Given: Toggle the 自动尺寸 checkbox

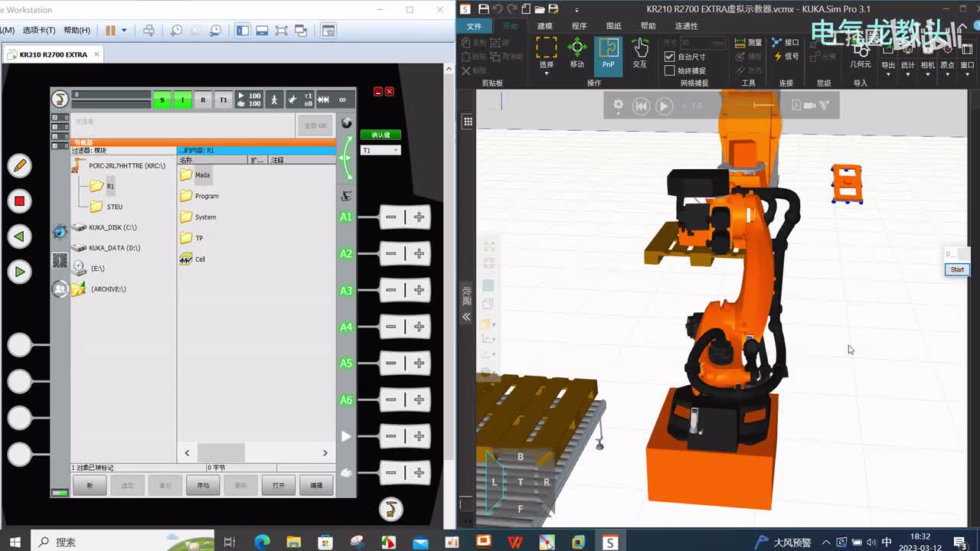Looking at the screenshot, I should [x=670, y=57].
